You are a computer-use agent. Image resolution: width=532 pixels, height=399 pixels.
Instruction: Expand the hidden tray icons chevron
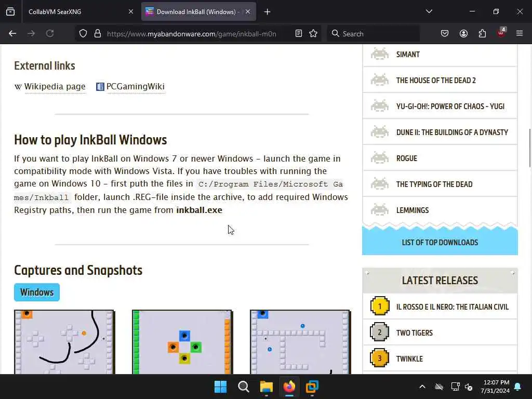422,387
